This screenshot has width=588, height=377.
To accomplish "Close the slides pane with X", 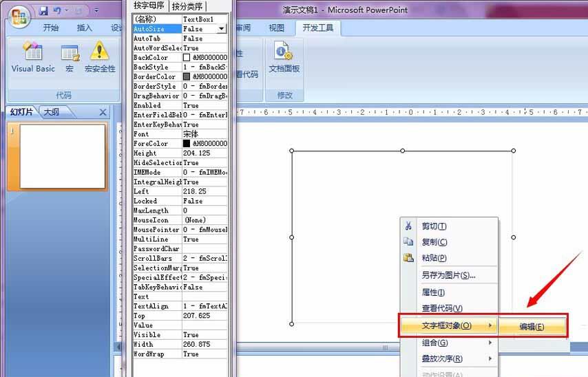I will (103, 112).
